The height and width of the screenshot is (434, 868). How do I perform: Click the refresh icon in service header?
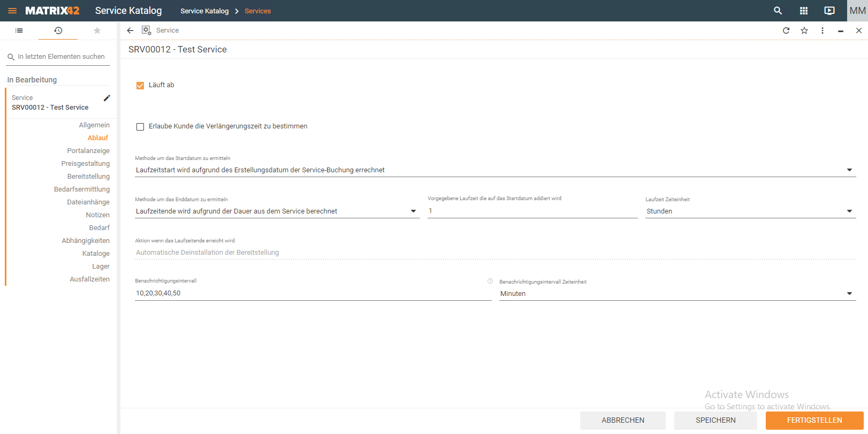click(786, 31)
